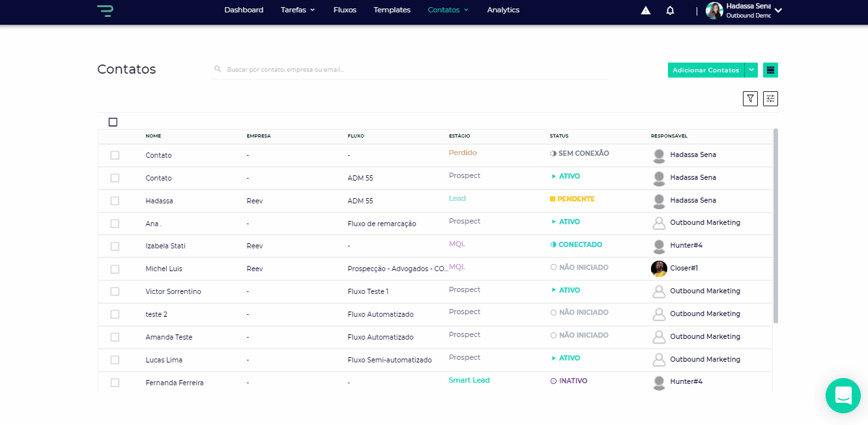Open the warning alert triangle icon
This screenshot has width=868, height=425.
point(646,10)
